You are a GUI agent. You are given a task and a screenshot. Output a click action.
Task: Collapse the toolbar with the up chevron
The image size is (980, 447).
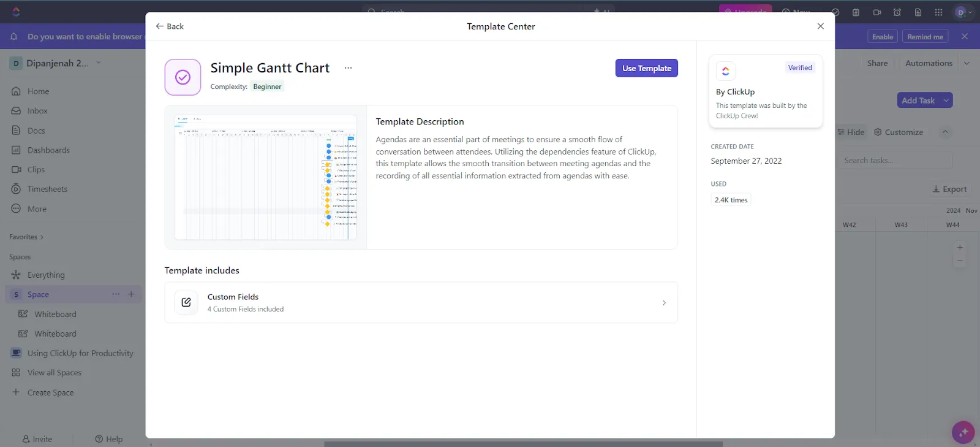945,132
